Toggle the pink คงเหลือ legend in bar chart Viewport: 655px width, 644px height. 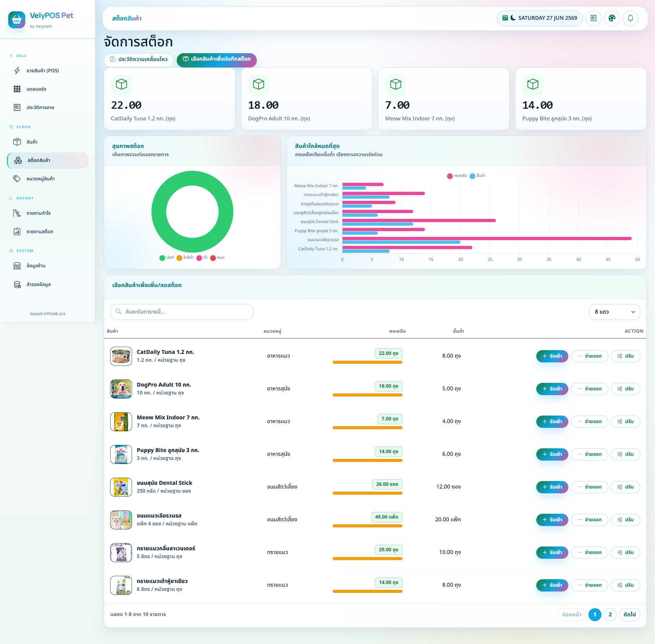tap(457, 176)
